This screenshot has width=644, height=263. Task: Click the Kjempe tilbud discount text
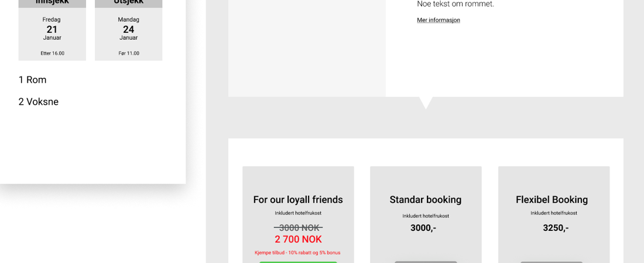(297, 252)
